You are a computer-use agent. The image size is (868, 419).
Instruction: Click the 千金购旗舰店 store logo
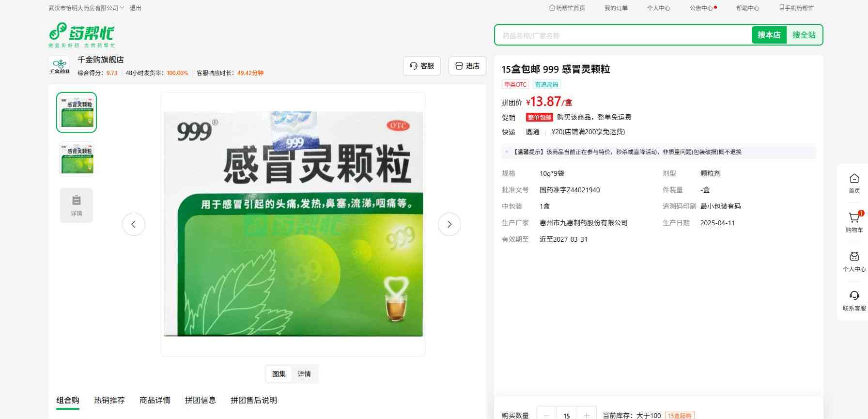pyautogui.click(x=60, y=66)
